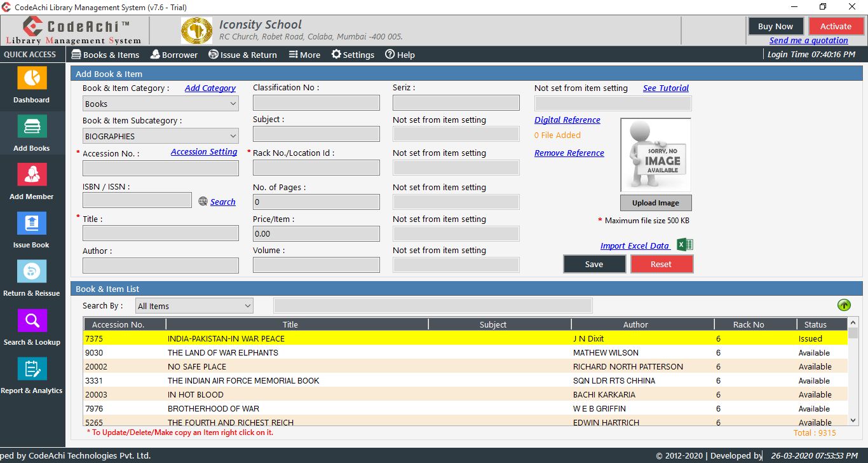Save the new book entry
Viewport: 868px width, 463px height.
click(x=593, y=264)
